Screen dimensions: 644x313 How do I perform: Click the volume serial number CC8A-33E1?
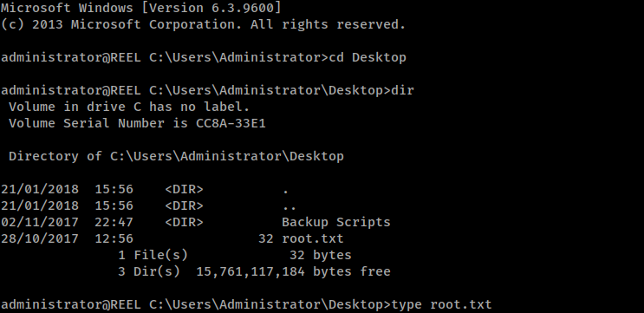coord(231,123)
